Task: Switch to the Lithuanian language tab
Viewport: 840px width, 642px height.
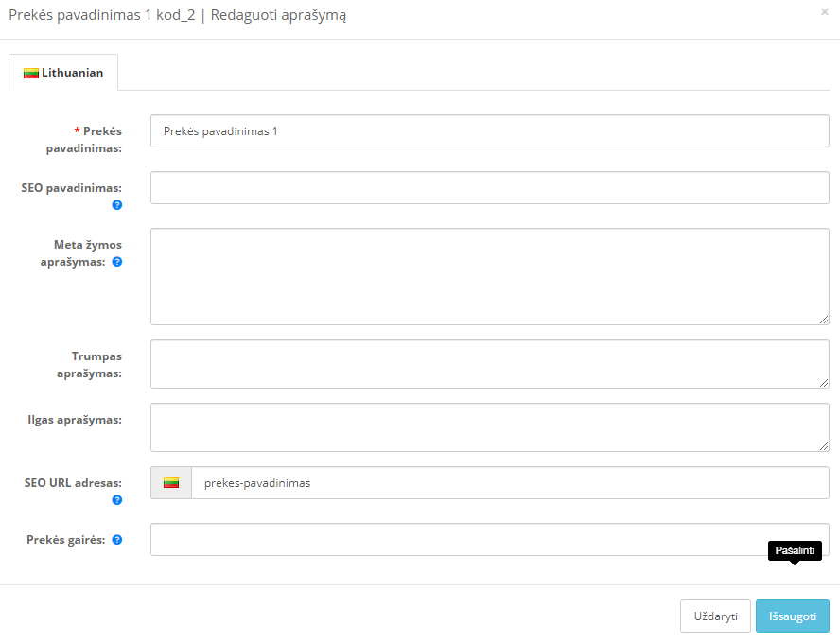Action: [63, 72]
